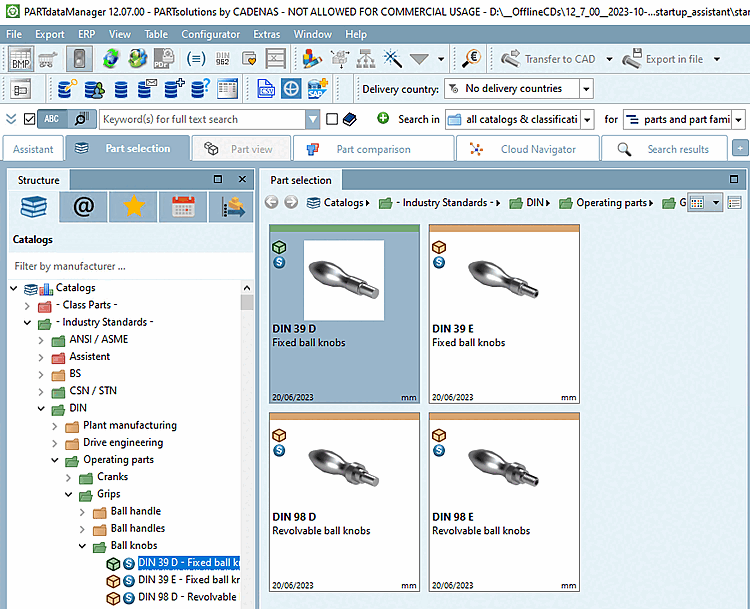Viewport: 750px width, 609px height.
Task: Open the calendar history tab in Structure
Action: [182, 207]
